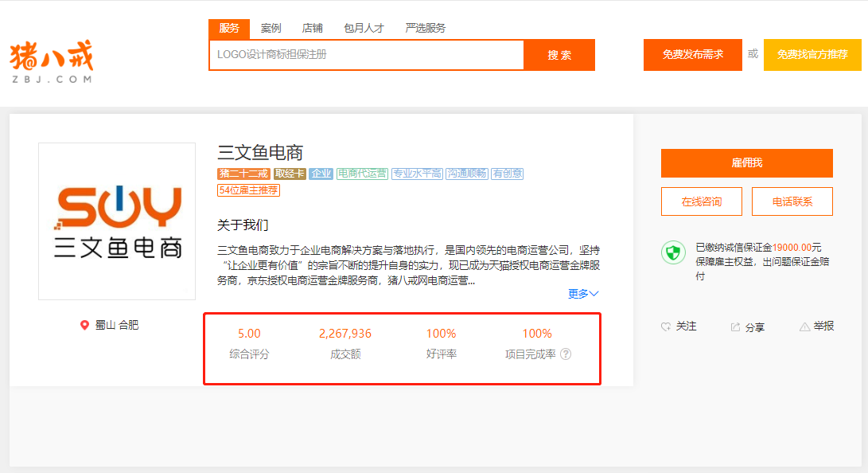Viewport: 868px width, 473px height.
Task: Click the 有创意 tag
Action: pos(507,174)
